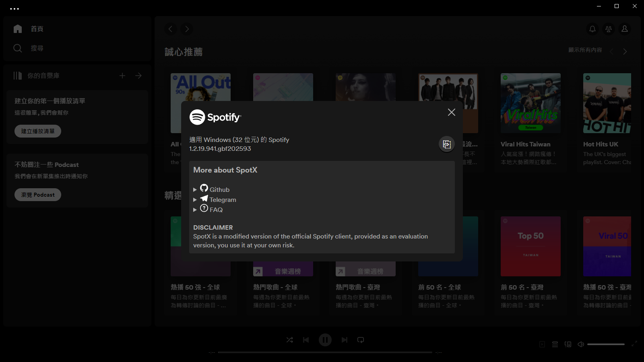Open 熱播 50 強 - 臺灣 Viral 50 cover
644x362 pixels.
coord(607,246)
